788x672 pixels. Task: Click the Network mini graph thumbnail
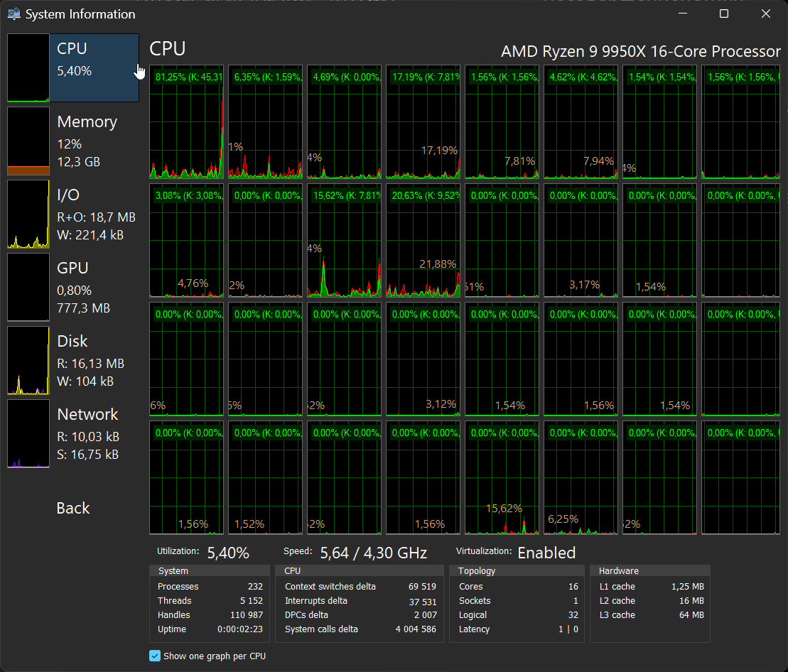click(x=28, y=433)
